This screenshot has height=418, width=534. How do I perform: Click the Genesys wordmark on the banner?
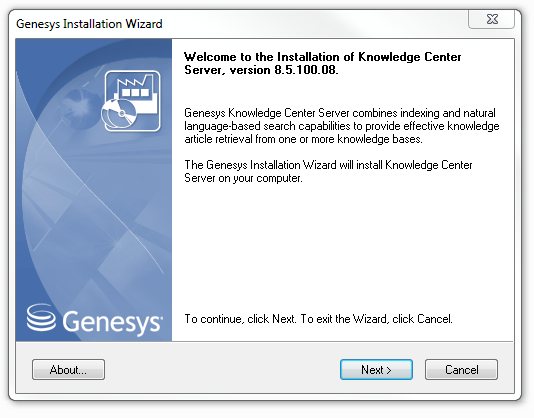pyautogui.click(x=112, y=321)
